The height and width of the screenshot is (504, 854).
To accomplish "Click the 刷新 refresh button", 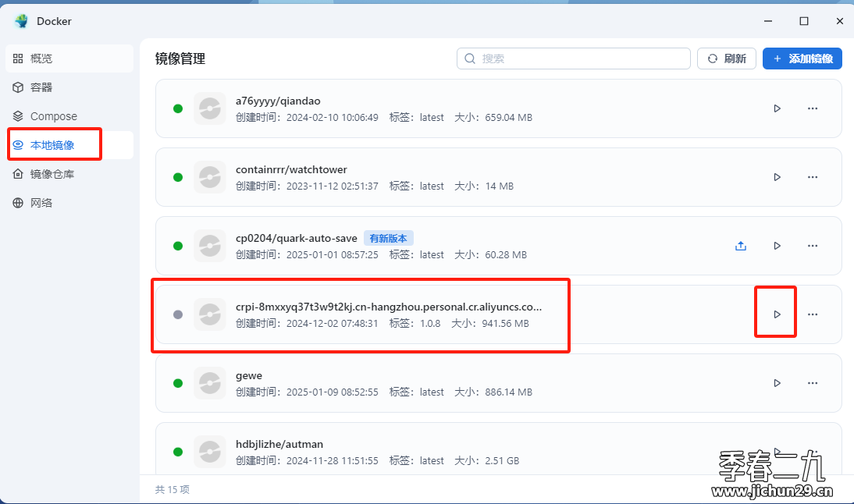I will (x=727, y=59).
